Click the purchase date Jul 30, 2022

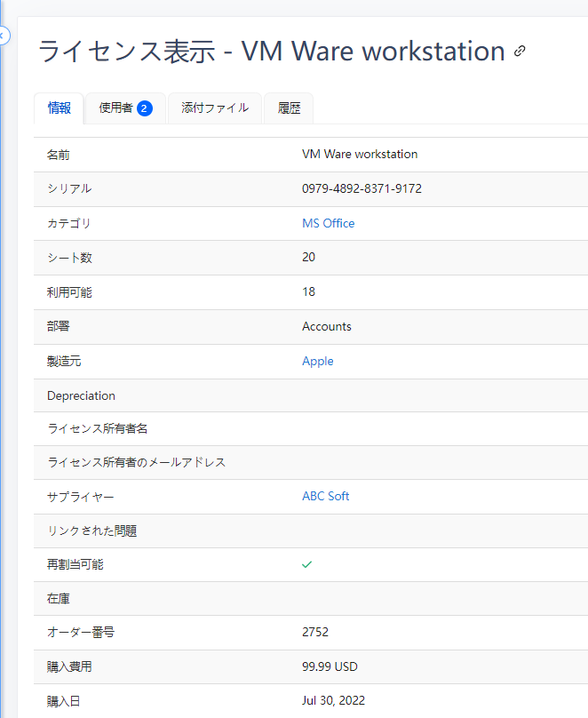pyautogui.click(x=333, y=700)
